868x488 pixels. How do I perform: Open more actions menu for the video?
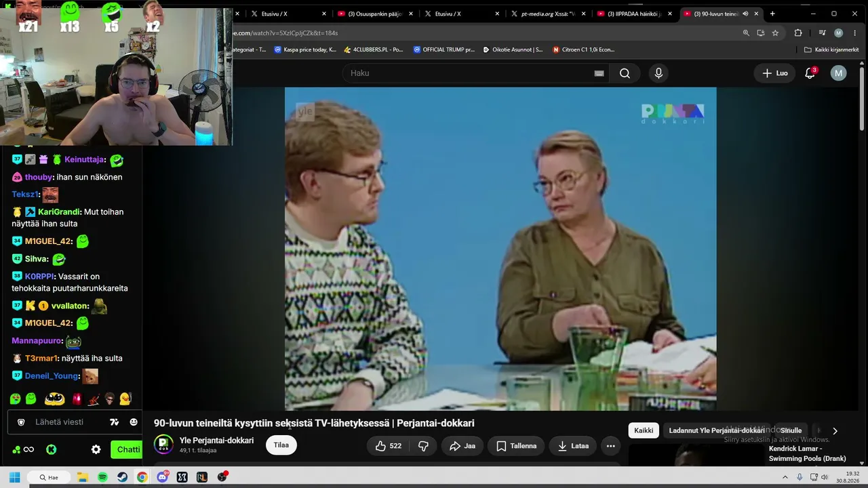point(610,446)
